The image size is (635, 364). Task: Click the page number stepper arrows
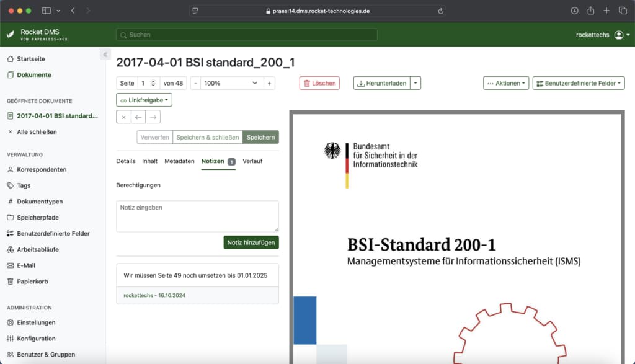pos(153,84)
